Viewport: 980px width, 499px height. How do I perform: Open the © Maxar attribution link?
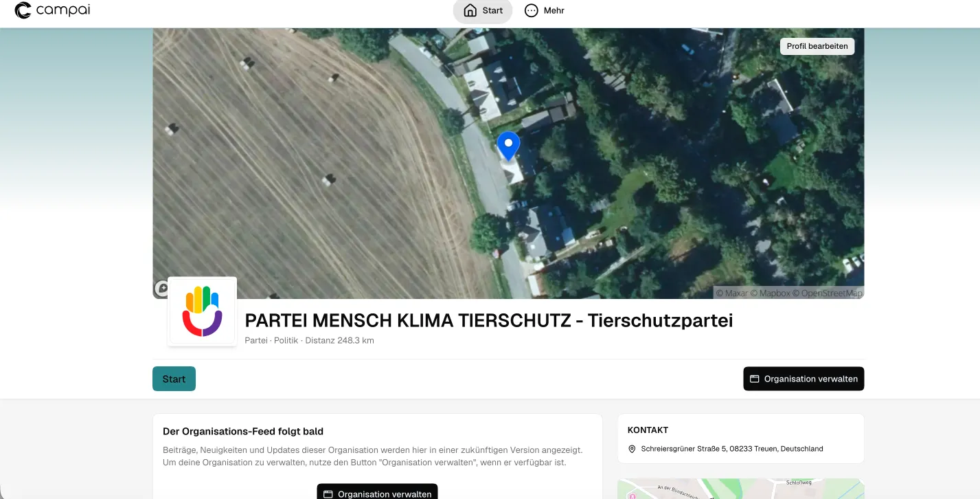731,293
